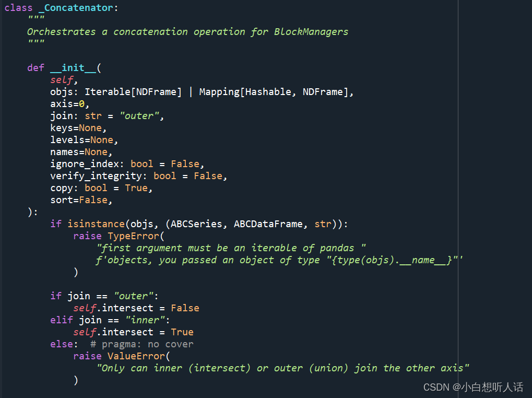Viewport: 532px width, 398px height.
Task: Click 'raise TypeError(' statement
Action: (119, 236)
